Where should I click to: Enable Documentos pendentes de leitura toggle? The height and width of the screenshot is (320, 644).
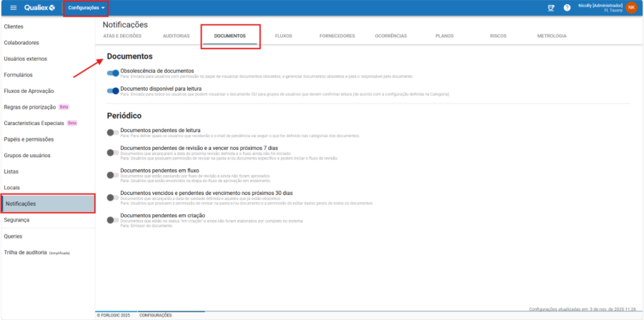[112, 132]
